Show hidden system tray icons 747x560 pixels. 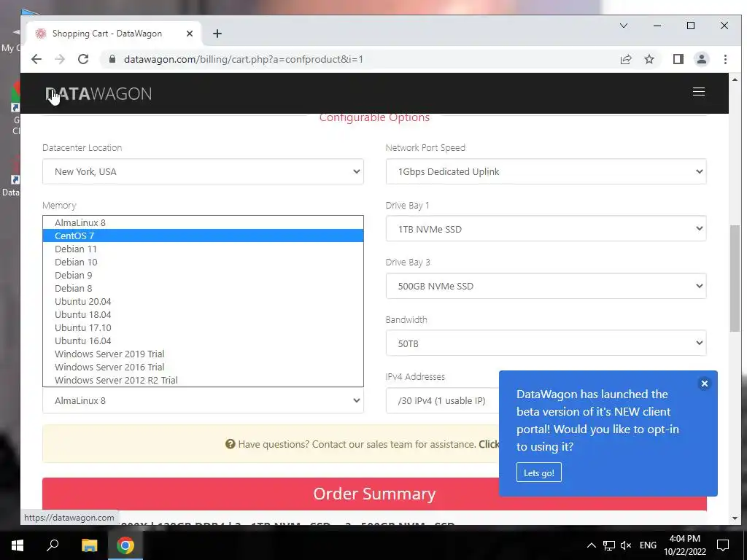tap(591, 545)
